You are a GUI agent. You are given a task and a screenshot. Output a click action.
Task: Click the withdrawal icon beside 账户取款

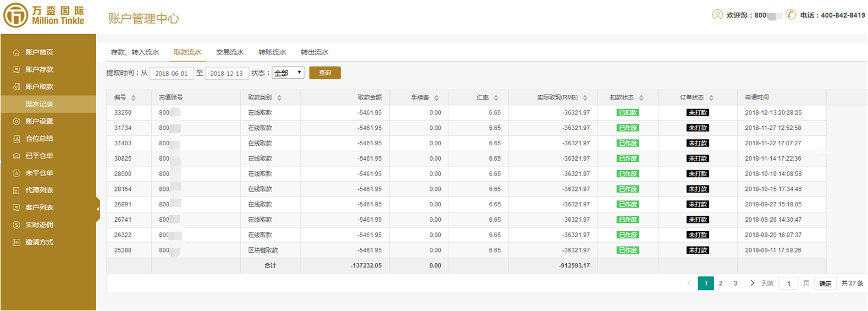tap(16, 87)
